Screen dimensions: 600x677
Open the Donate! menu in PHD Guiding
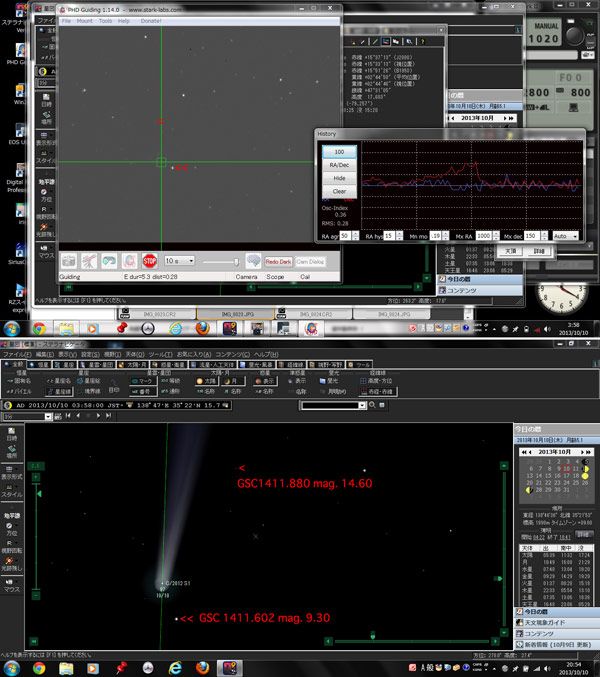pos(151,21)
